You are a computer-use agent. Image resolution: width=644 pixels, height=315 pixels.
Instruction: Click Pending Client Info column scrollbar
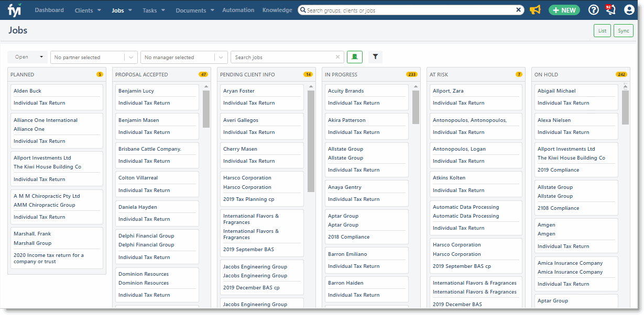pyautogui.click(x=311, y=141)
